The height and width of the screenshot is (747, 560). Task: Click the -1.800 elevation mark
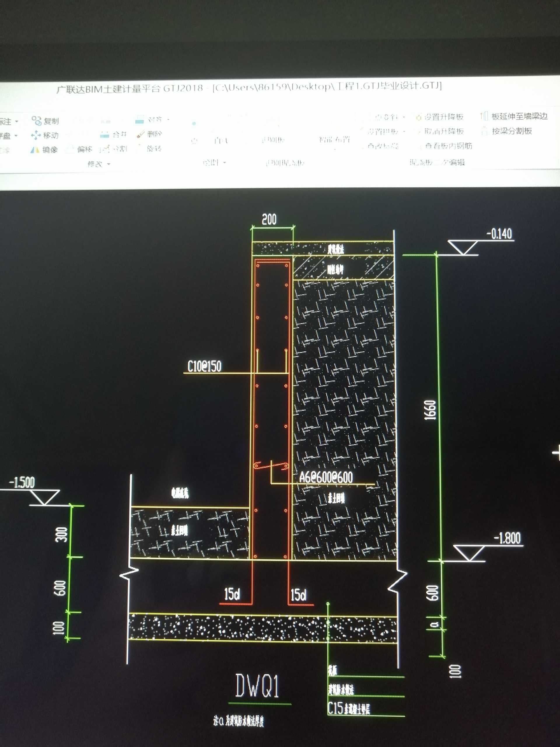click(508, 538)
